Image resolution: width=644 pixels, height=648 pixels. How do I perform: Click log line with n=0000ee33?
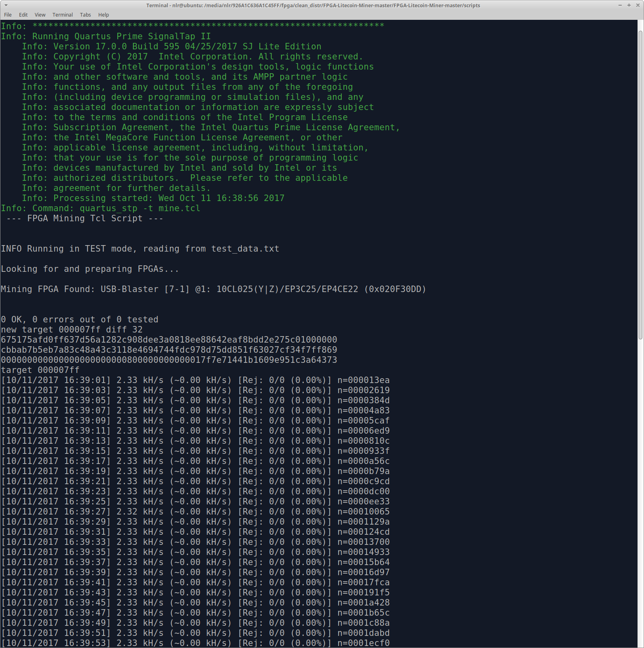tap(195, 502)
